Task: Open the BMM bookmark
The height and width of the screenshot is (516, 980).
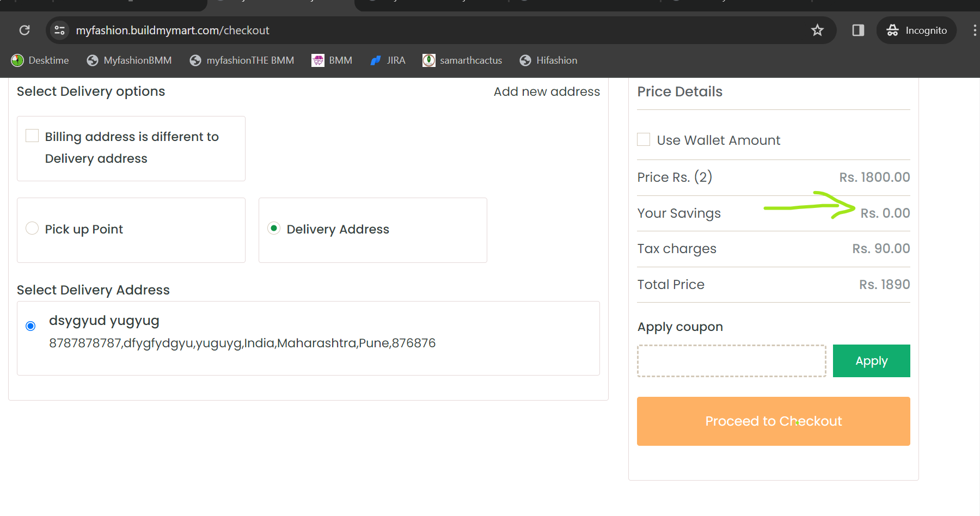Action: pos(332,60)
